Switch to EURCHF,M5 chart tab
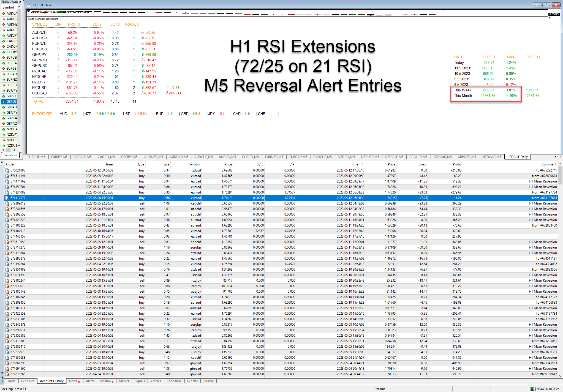 tap(36, 157)
